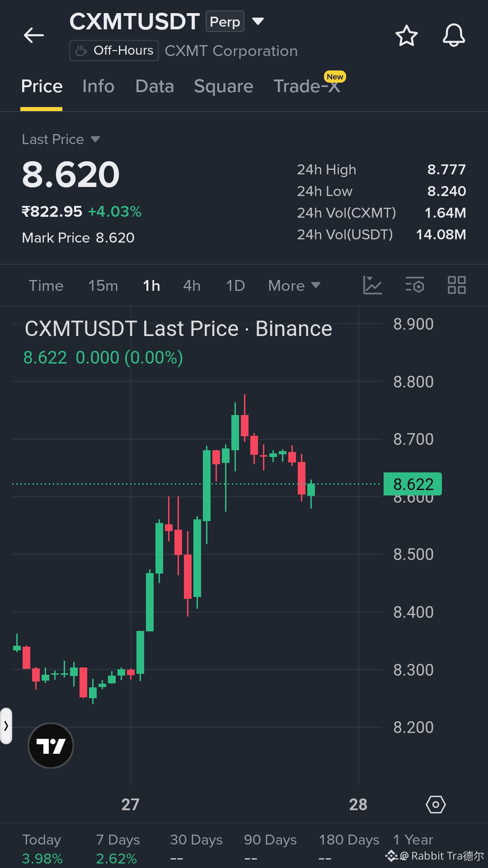Tap the date label 28 on time axis
This screenshot has width=488, height=868.
[358, 804]
